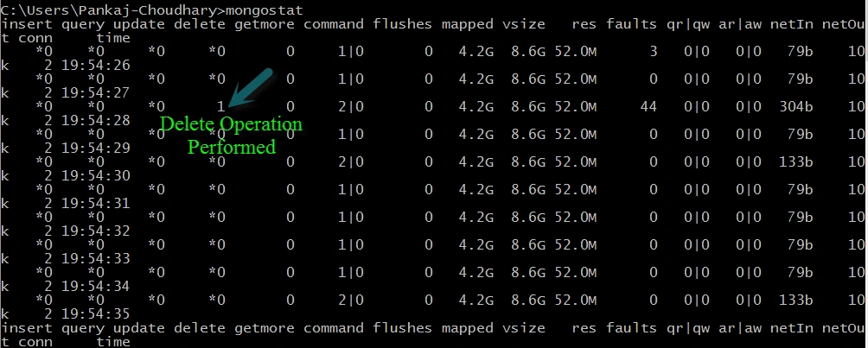Click the timestamp 19:54:30
The height and width of the screenshot is (348, 868).
pyautogui.click(x=97, y=176)
